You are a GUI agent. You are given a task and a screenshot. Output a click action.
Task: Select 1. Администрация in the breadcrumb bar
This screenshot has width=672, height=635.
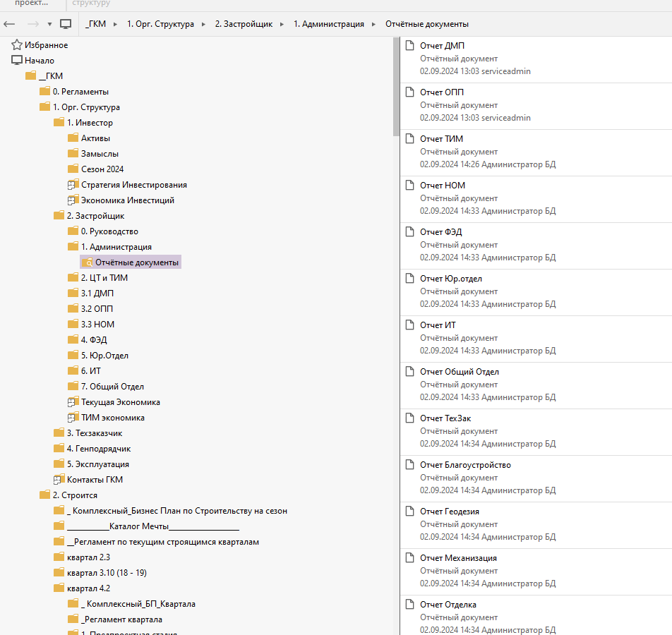(328, 24)
